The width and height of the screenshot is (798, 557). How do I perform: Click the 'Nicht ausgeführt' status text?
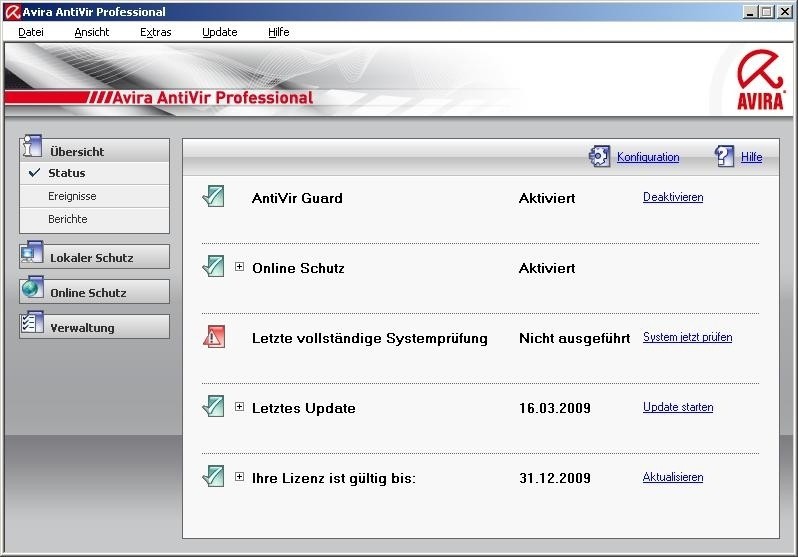click(x=575, y=339)
